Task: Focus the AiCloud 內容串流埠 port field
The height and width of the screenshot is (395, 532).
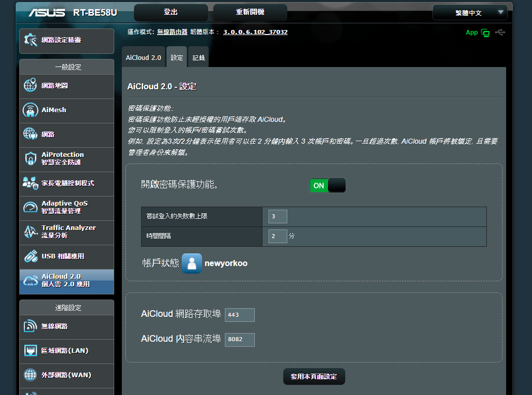Action: (x=240, y=339)
